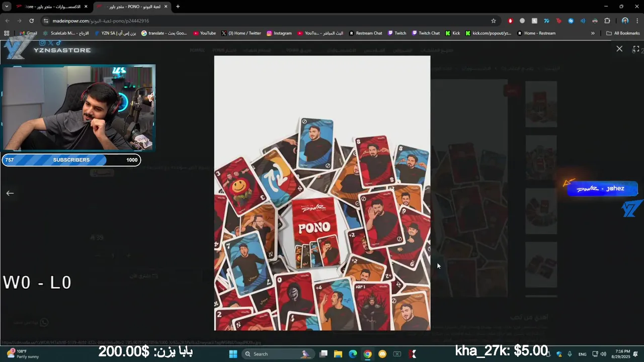This screenshot has height=362, width=644.
Task: Click the microphone tray icon
Action: click(x=570, y=354)
